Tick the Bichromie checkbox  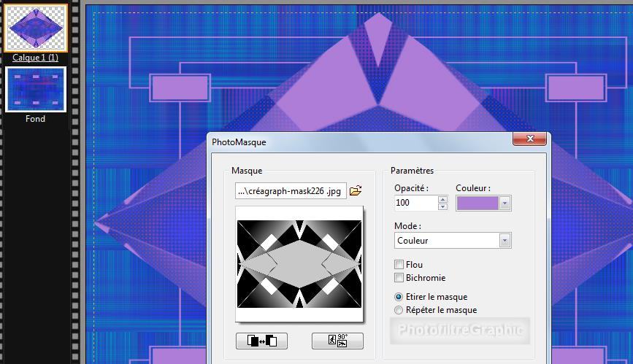pyautogui.click(x=399, y=278)
